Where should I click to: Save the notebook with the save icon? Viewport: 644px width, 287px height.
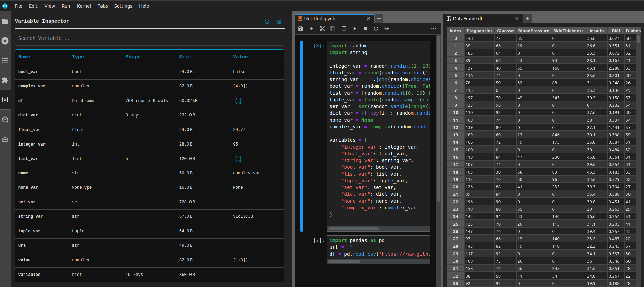point(301,29)
